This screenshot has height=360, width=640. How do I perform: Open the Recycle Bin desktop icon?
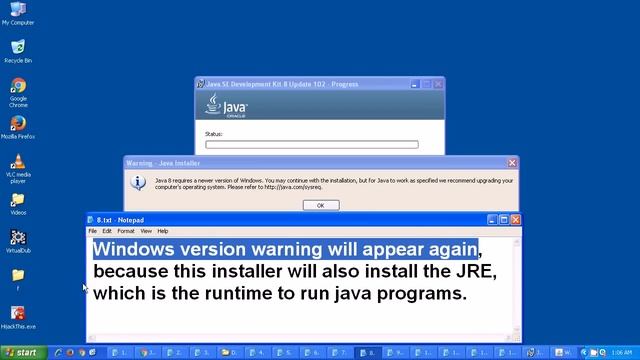pyautogui.click(x=18, y=51)
